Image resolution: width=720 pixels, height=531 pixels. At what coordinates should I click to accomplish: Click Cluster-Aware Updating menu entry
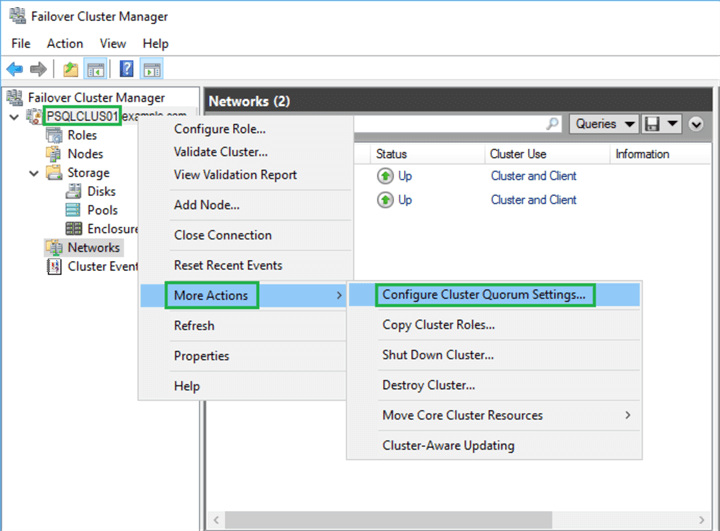pyautogui.click(x=448, y=445)
